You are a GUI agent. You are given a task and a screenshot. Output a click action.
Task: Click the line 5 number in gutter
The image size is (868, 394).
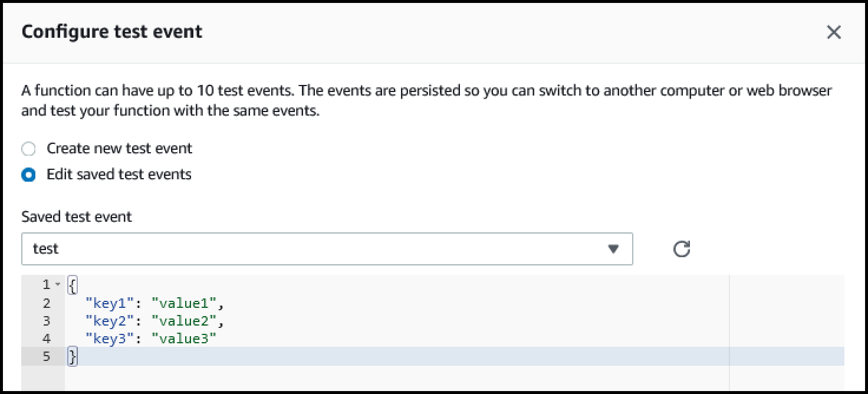pyautogui.click(x=47, y=356)
